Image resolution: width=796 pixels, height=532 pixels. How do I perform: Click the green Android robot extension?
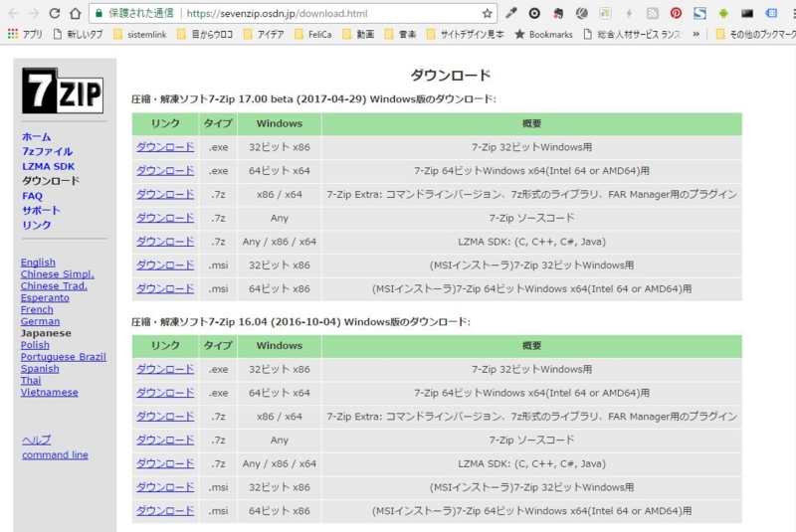(723, 14)
